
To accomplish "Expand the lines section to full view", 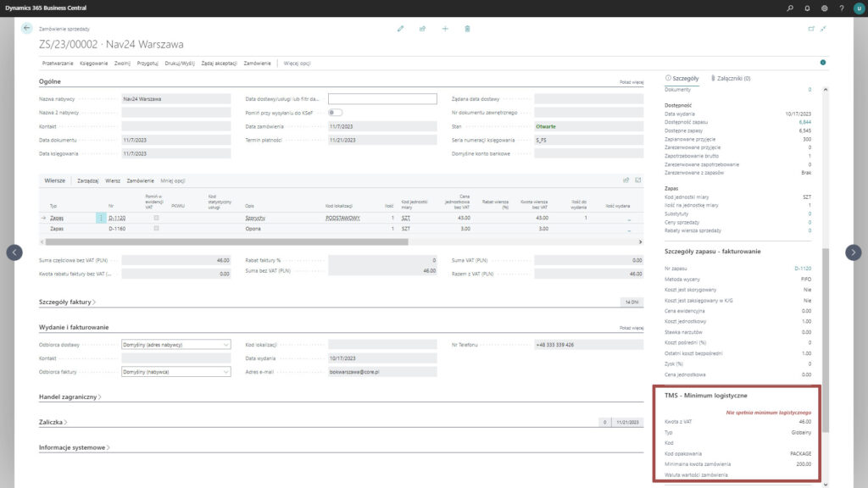I will coord(637,180).
